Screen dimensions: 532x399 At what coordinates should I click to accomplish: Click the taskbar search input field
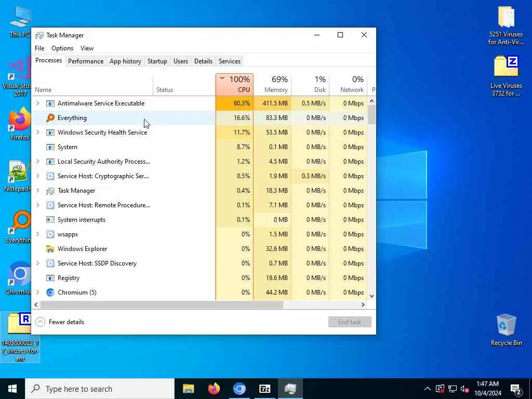pyautogui.click(x=100, y=389)
